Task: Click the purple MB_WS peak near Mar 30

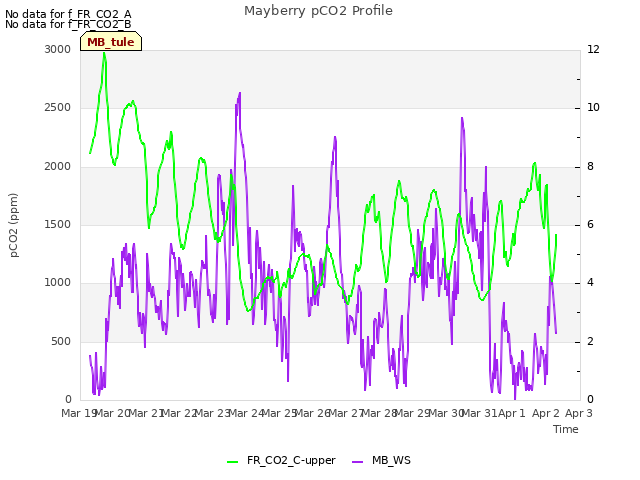Action: point(462,118)
